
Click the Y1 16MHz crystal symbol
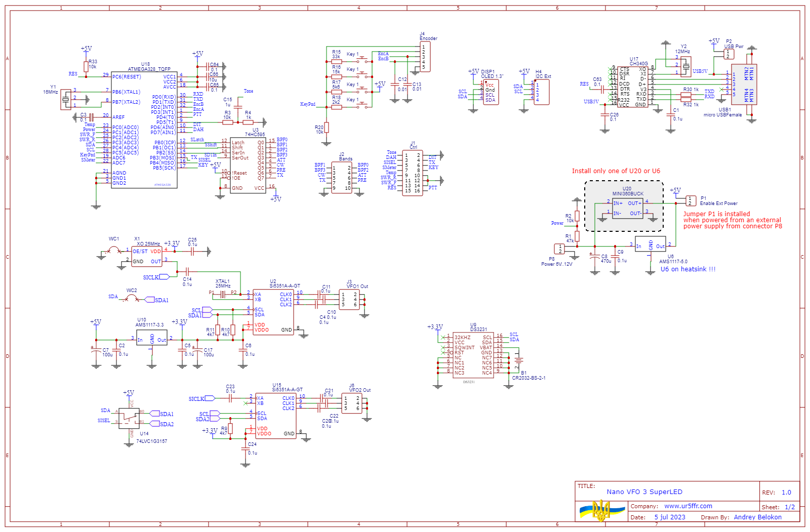pos(66,99)
